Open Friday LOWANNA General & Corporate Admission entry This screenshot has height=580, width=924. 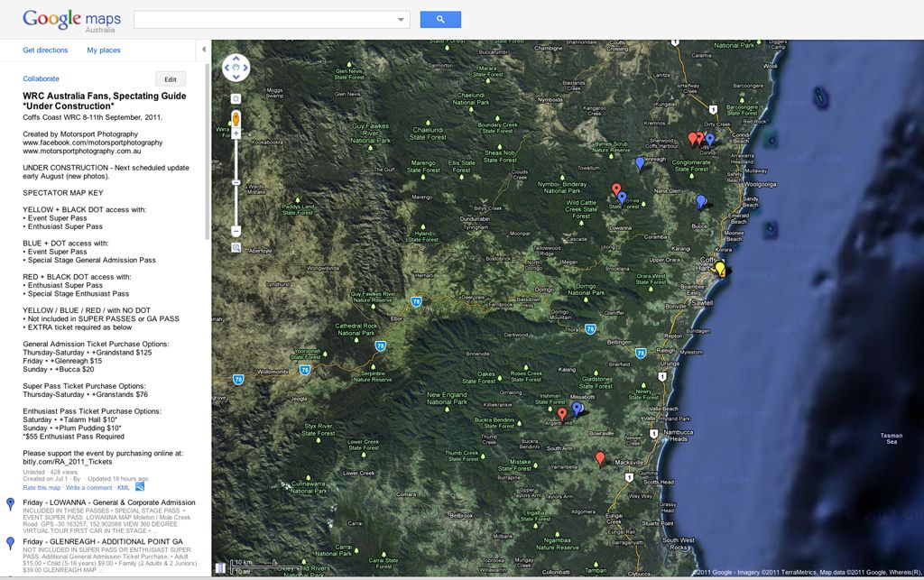[x=109, y=502]
